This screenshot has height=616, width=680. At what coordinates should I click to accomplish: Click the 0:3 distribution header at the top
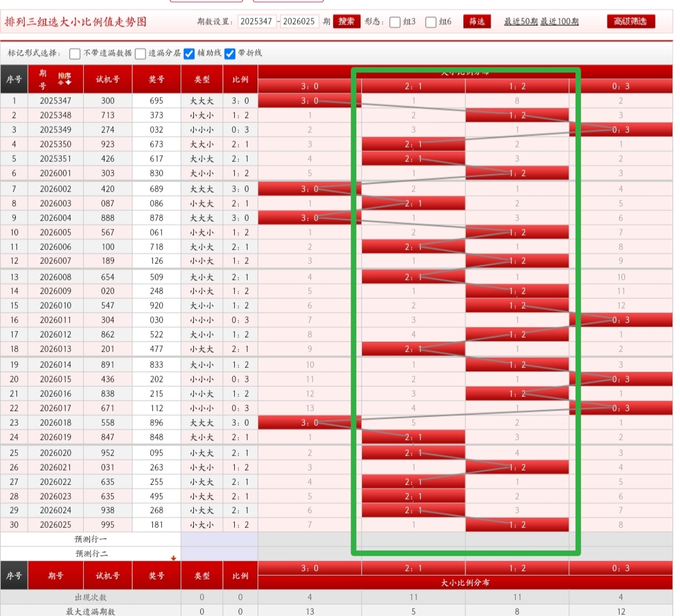621,86
